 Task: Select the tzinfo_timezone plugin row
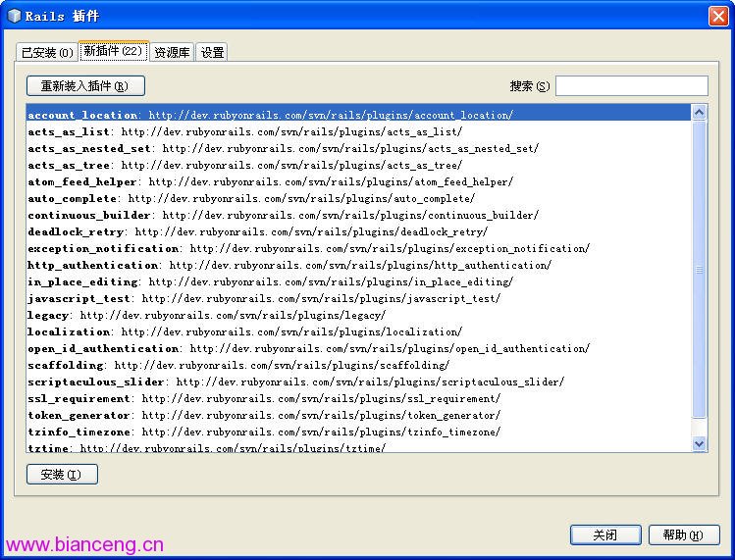[x=358, y=432]
